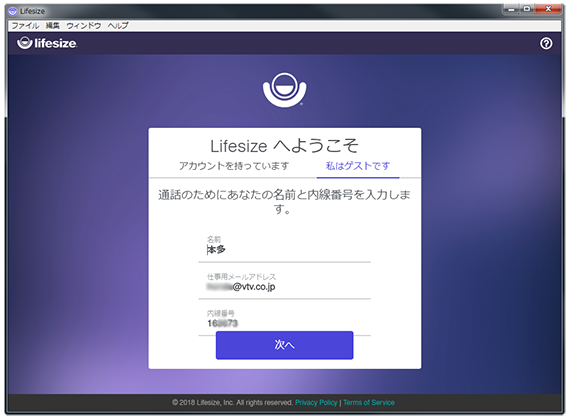Click the 仕事用メールアドレス email field

pos(285,287)
